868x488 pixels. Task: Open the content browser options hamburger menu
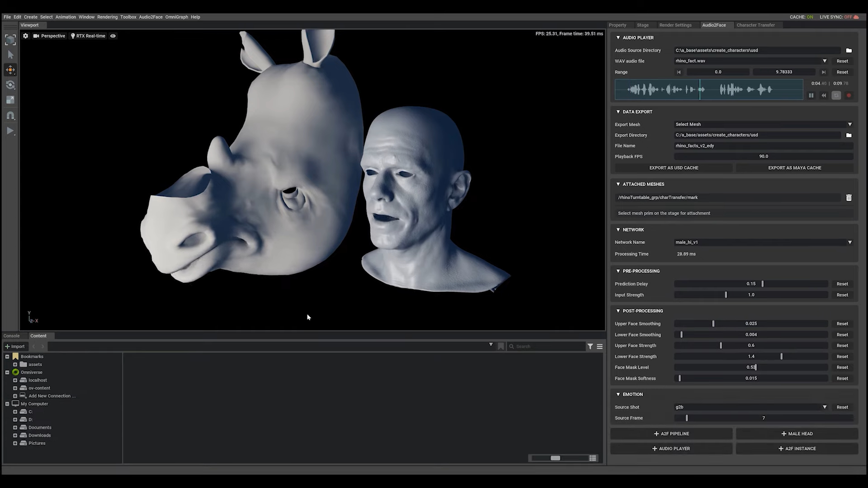click(599, 347)
